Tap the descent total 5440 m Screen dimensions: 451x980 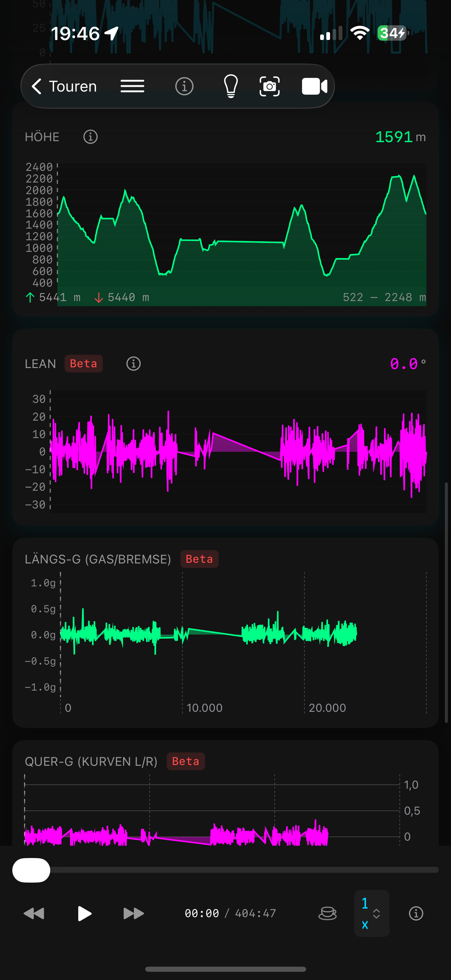[x=122, y=298]
